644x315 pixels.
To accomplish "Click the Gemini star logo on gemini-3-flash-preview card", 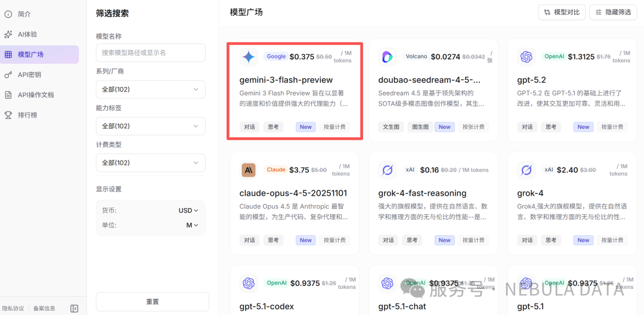I will (x=249, y=57).
